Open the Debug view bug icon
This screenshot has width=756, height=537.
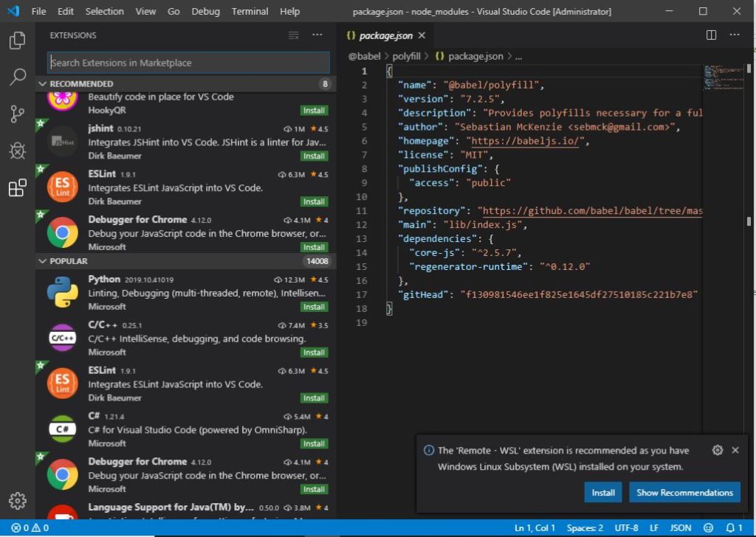tap(18, 150)
